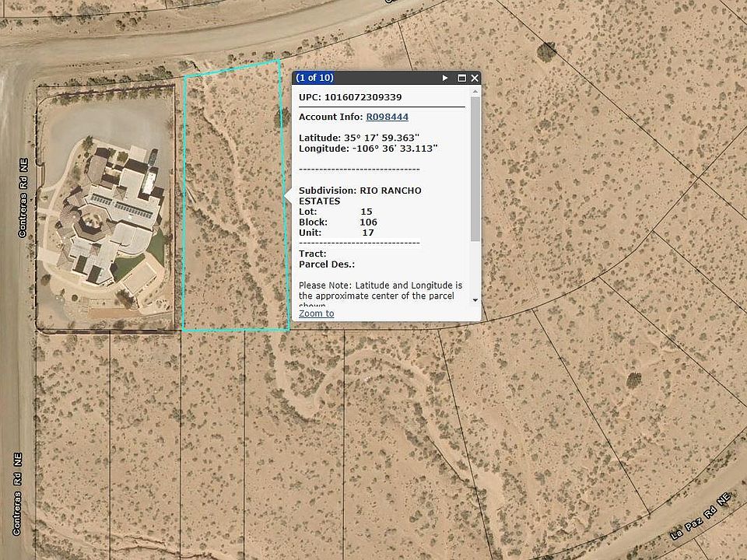The height and width of the screenshot is (560, 747).
Task: Click the upper Contreras Rd NE label
Action: [23, 198]
